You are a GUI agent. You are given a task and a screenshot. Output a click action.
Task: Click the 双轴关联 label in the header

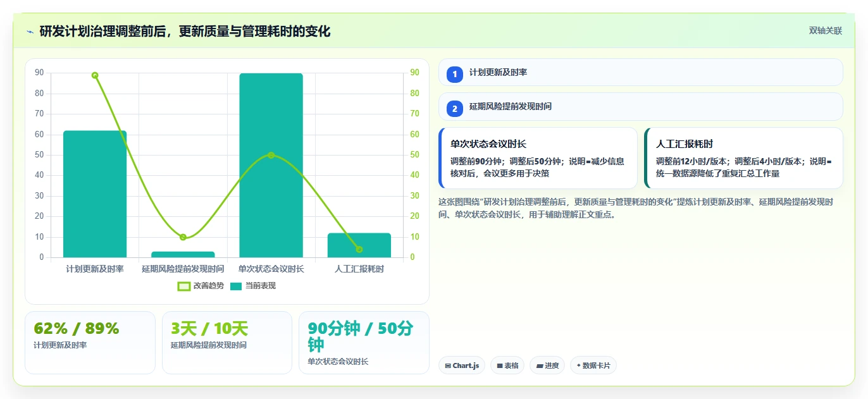point(826,31)
